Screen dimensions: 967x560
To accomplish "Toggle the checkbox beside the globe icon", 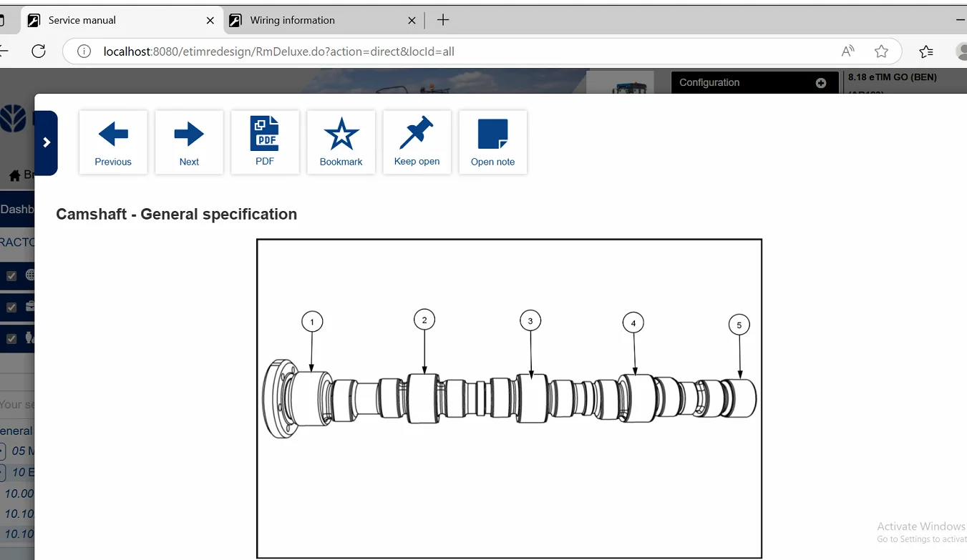I will [11, 275].
